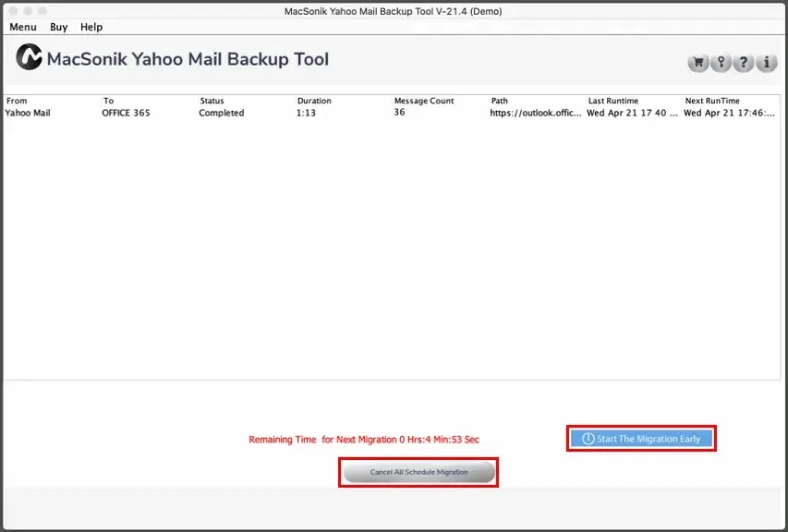Click the 1:13 duration value
The image size is (788, 532).
point(306,113)
